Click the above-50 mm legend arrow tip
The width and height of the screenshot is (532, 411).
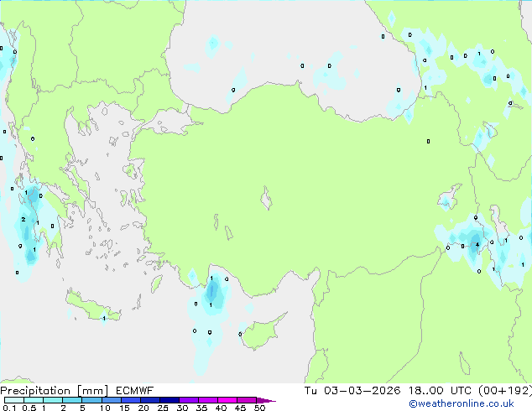[266, 400]
